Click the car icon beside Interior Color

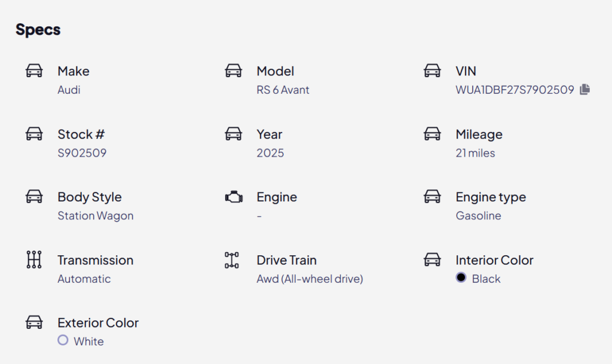(x=433, y=260)
